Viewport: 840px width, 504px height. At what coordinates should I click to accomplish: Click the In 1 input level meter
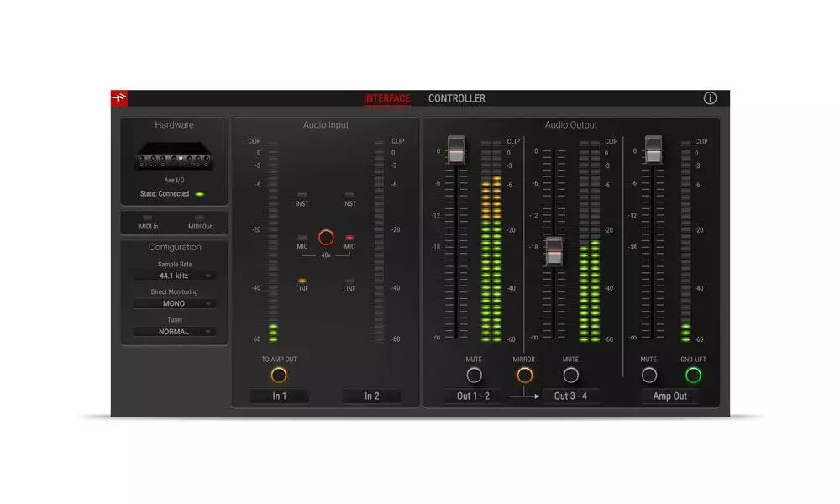point(273,241)
